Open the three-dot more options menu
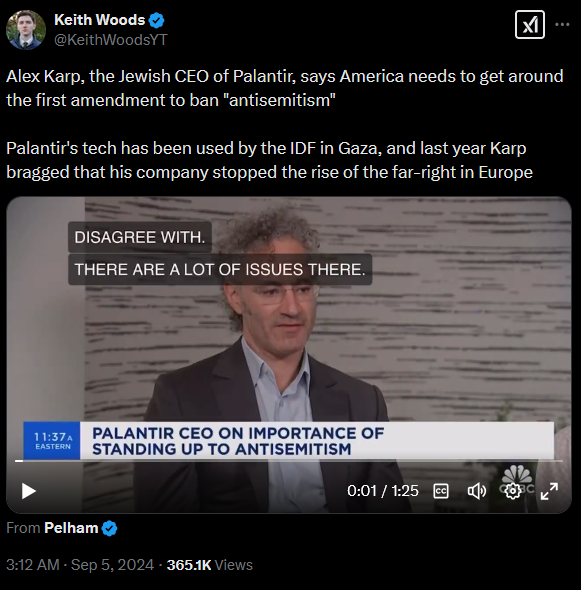Viewport: 581px width, 590px height. click(562, 24)
